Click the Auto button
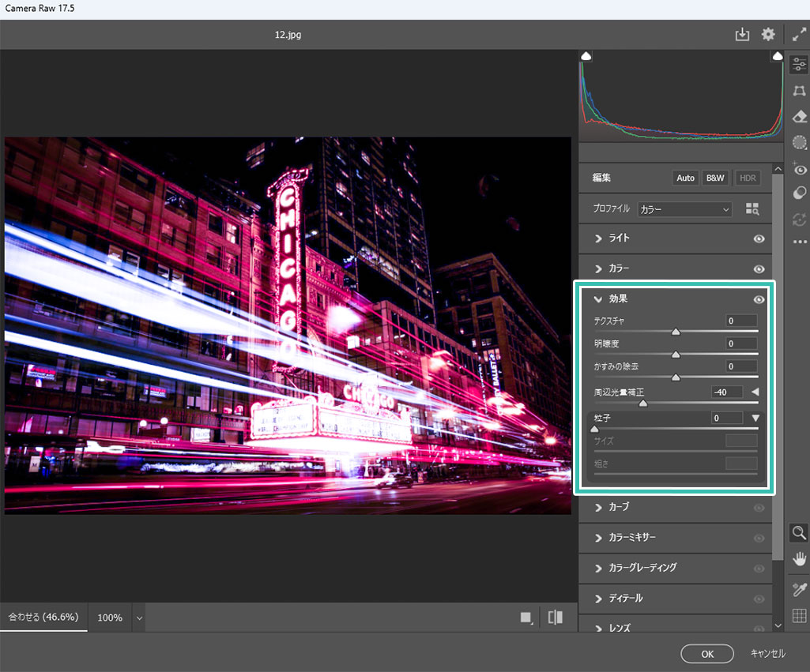 pyautogui.click(x=685, y=178)
